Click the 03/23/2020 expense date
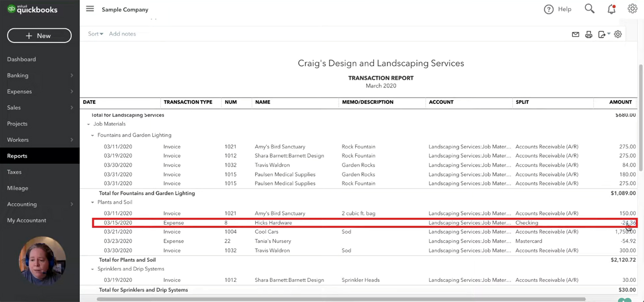Screen dimensions: 644x302 [x=118, y=241]
